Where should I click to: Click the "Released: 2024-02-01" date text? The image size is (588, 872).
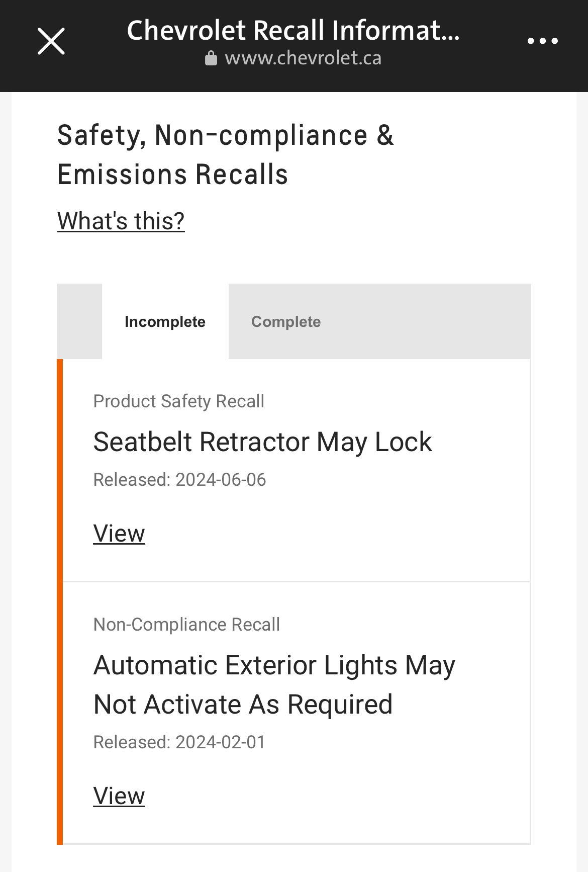tap(179, 742)
